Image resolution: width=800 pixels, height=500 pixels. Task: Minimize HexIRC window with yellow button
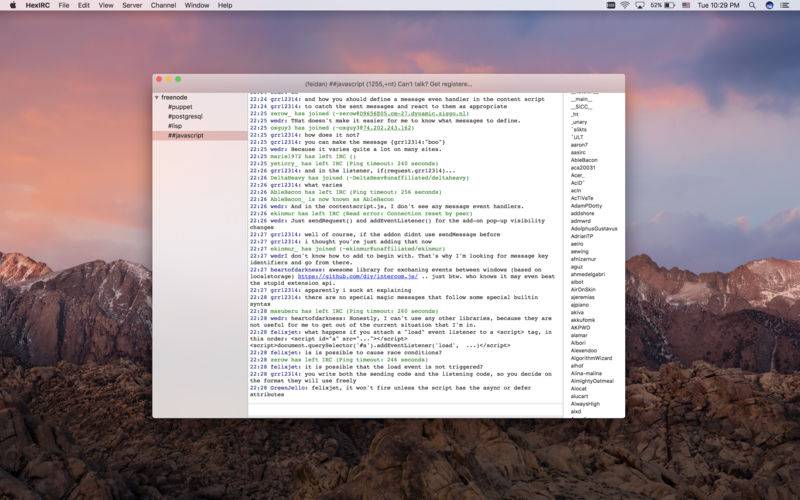[168, 79]
